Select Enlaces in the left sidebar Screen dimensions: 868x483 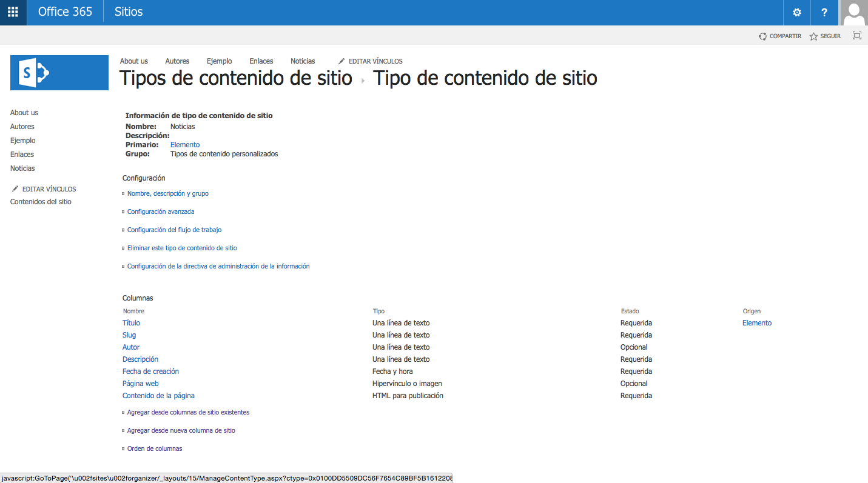(x=21, y=154)
